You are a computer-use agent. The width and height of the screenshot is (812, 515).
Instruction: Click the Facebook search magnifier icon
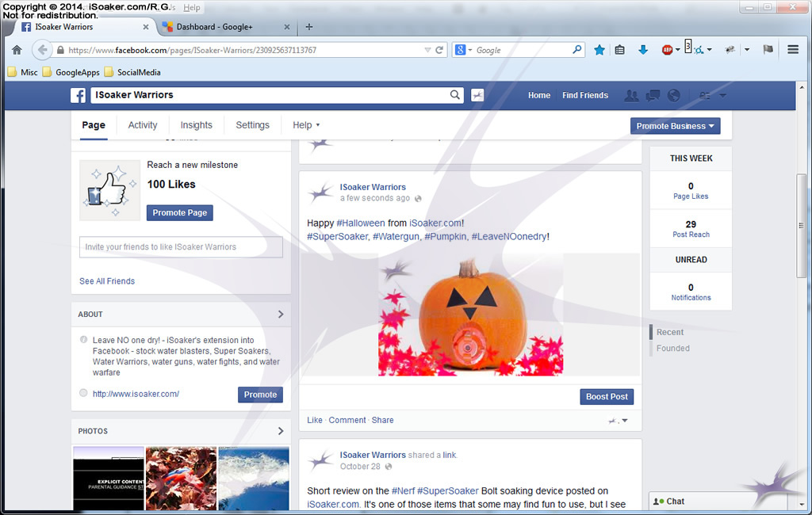click(x=454, y=95)
